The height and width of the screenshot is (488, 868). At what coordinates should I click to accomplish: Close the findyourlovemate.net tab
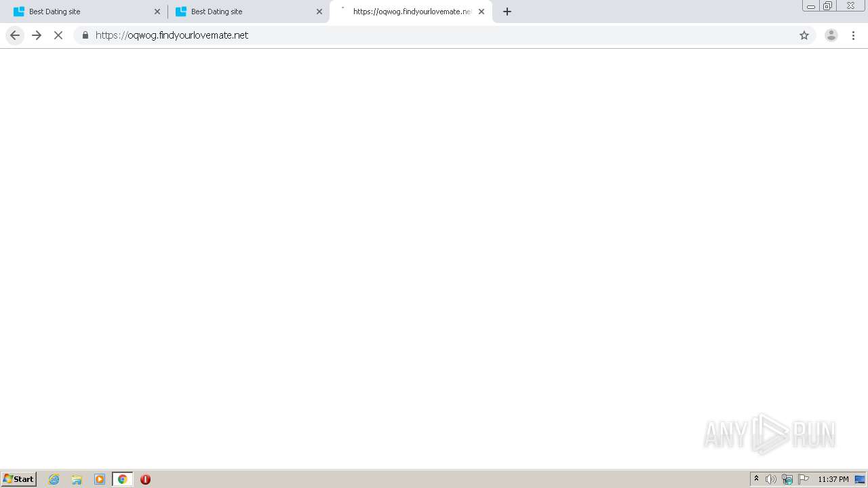(x=481, y=12)
